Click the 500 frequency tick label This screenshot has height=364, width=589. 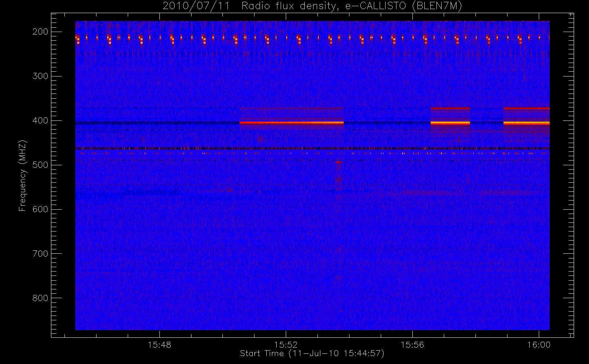(x=40, y=165)
